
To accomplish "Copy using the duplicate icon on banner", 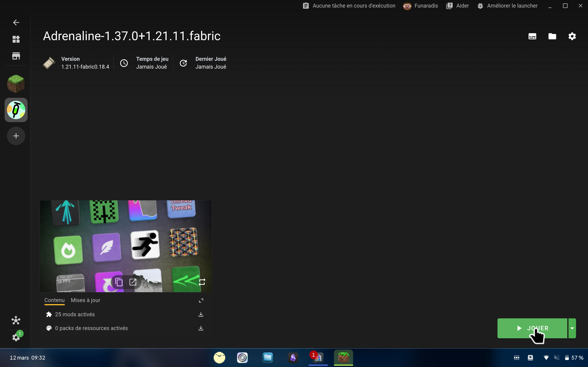I will (119, 282).
